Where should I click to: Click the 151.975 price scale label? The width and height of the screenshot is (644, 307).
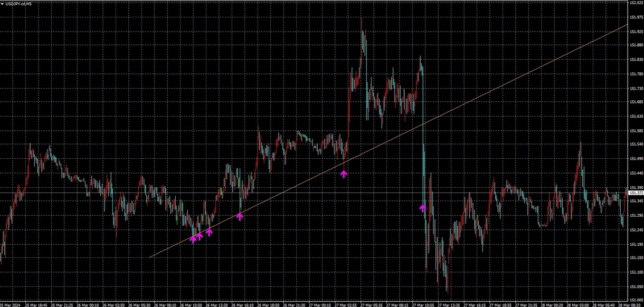click(x=636, y=17)
